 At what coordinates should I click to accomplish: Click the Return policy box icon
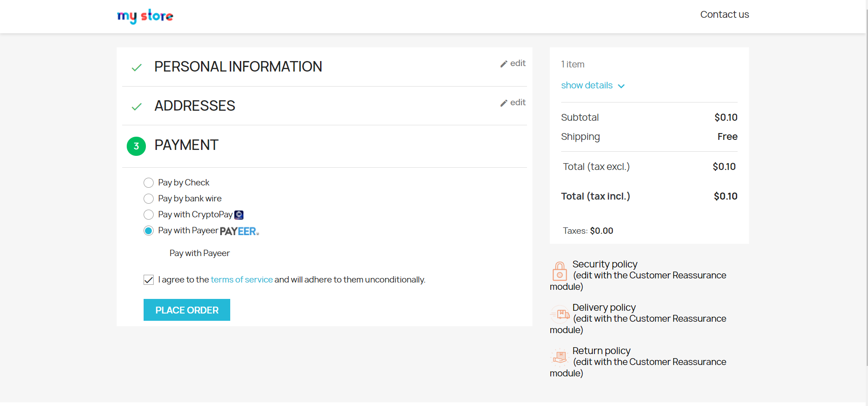[560, 357]
